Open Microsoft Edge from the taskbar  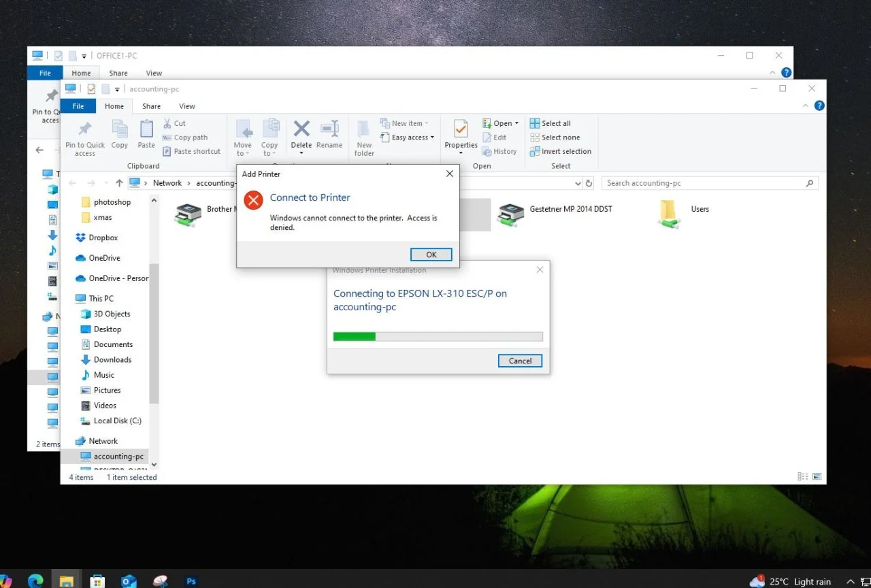click(35, 581)
